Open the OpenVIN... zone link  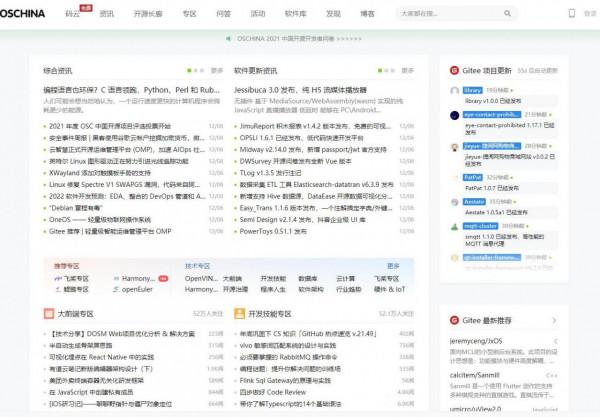click(x=201, y=279)
